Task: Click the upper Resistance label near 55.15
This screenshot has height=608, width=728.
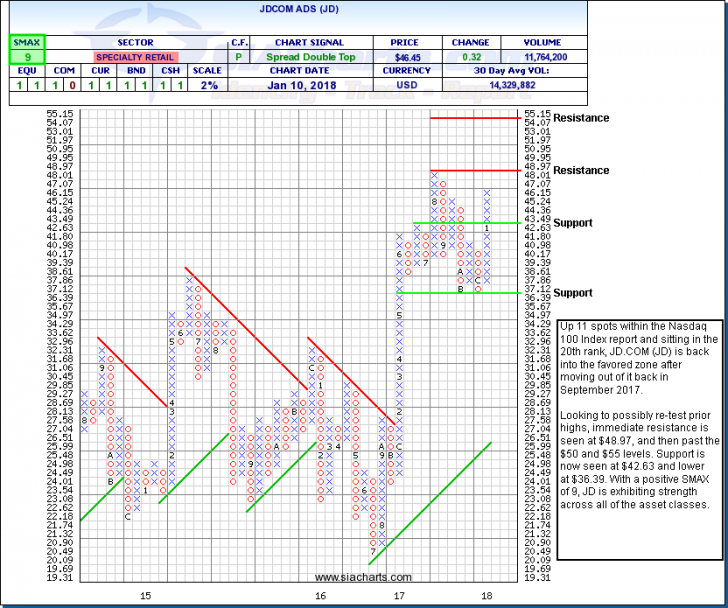Action: (x=580, y=118)
